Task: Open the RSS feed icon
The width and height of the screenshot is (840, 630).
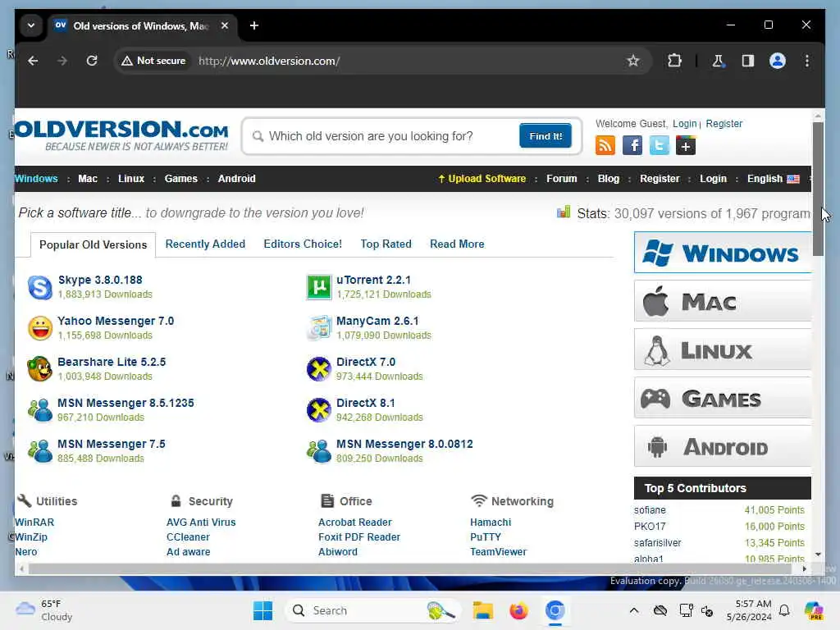Action: 605,145
